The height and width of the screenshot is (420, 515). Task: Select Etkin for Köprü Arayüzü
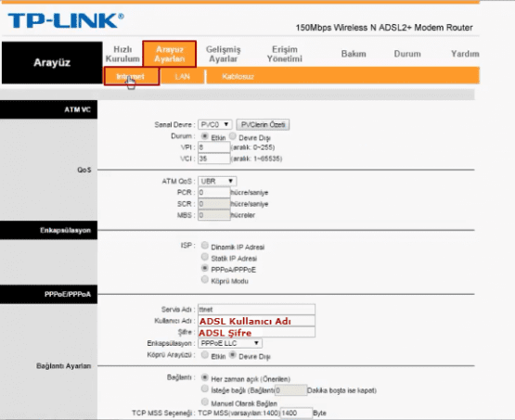pyautogui.click(x=205, y=355)
